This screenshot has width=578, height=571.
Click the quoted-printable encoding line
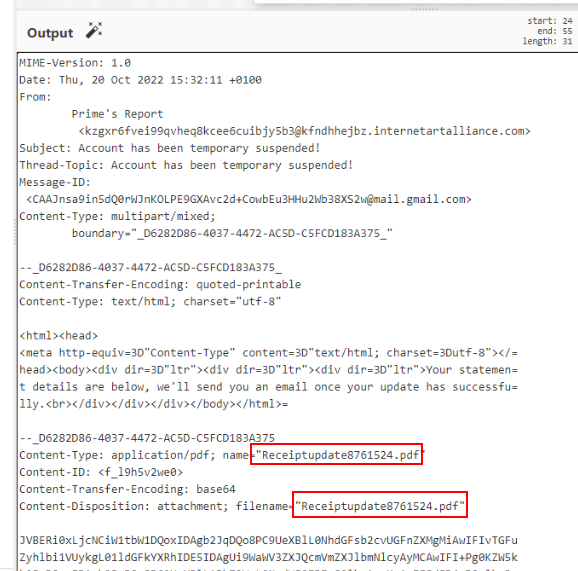(160, 285)
